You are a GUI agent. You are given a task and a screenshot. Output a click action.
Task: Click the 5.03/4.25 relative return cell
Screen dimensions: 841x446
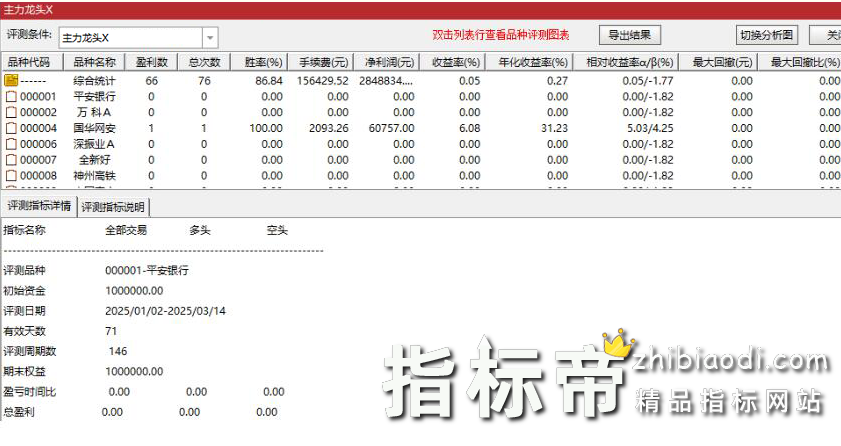651,128
